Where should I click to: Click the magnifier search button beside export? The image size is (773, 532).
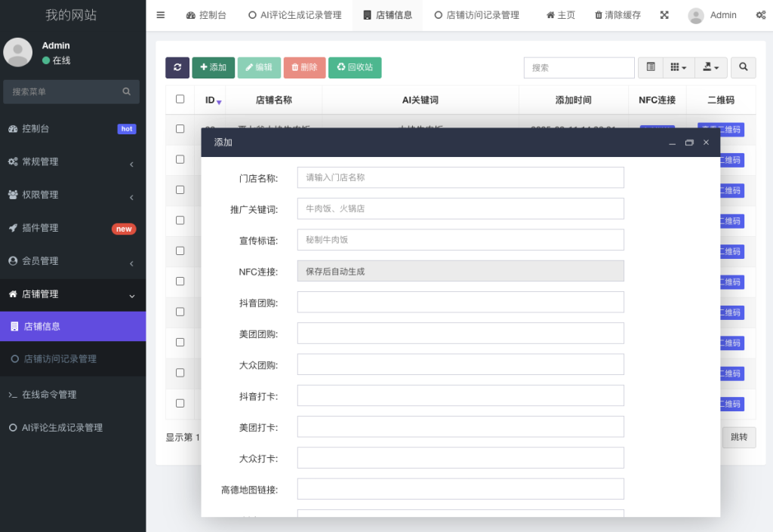pos(743,67)
